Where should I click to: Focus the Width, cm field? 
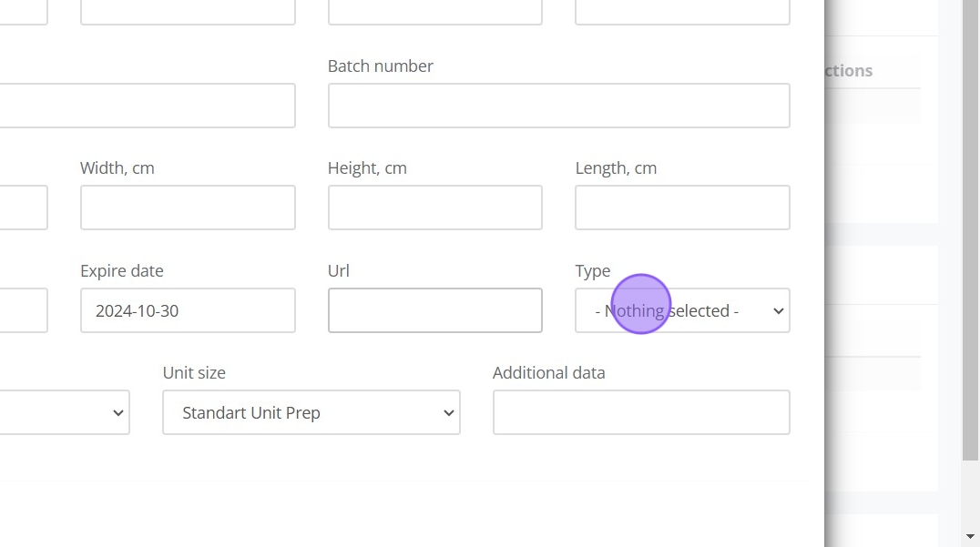click(188, 208)
